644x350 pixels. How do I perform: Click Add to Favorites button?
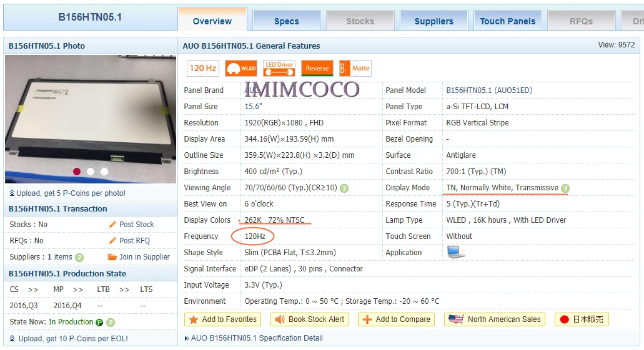point(222,319)
